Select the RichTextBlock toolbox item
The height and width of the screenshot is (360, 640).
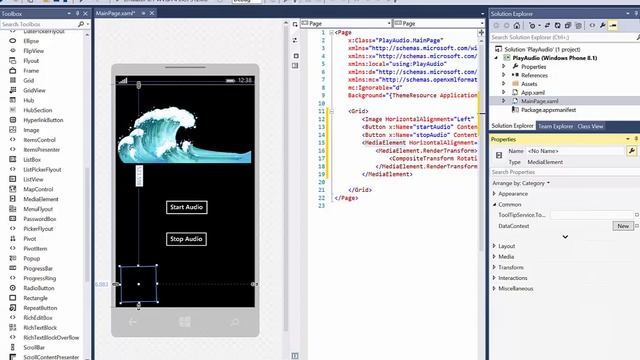coord(40,328)
